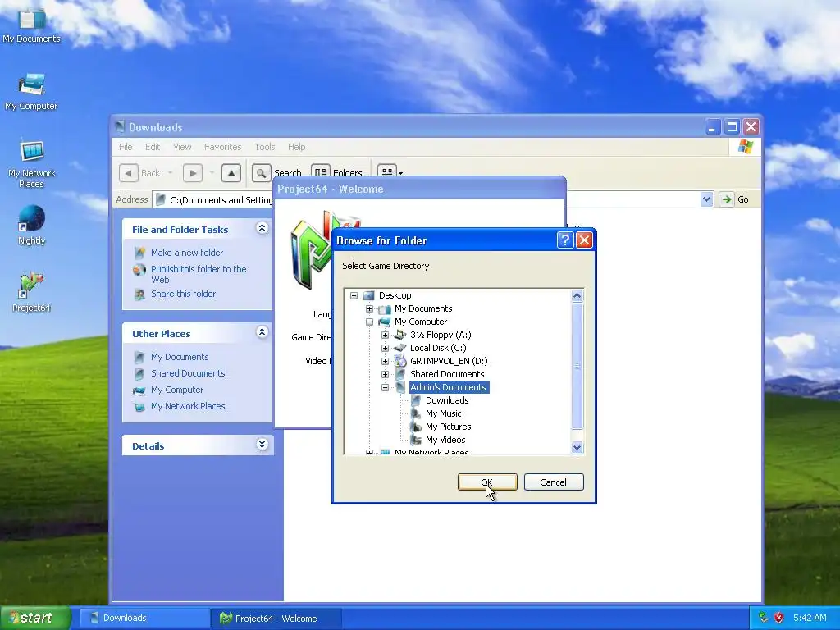Select the My Music folder in tree
This screenshot has width=840, height=630.
[443, 413]
